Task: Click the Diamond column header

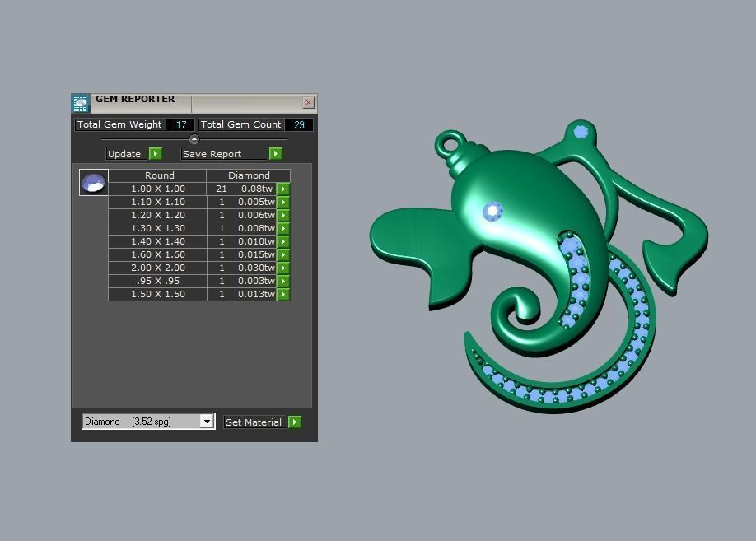Action: click(249, 175)
